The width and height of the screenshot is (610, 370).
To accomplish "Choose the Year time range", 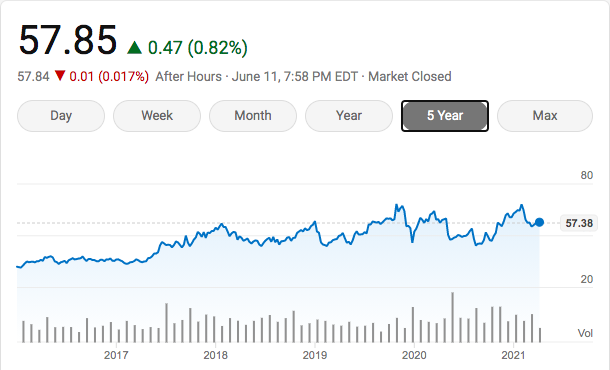I will [349, 116].
